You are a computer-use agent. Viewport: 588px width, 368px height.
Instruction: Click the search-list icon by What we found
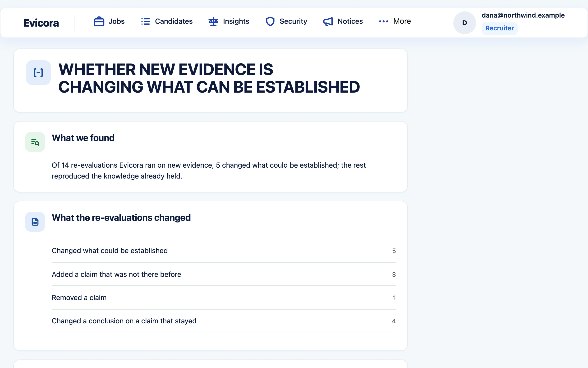(35, 142)
